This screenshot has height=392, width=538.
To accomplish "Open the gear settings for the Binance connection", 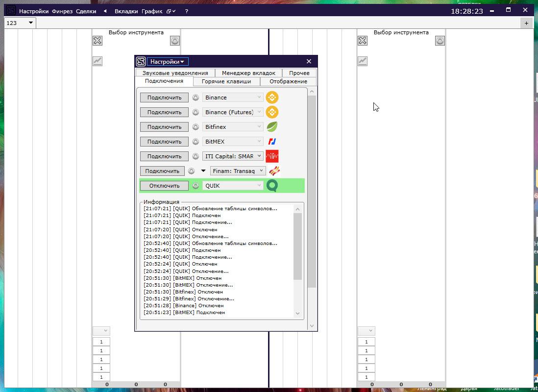I will [196, 98].
